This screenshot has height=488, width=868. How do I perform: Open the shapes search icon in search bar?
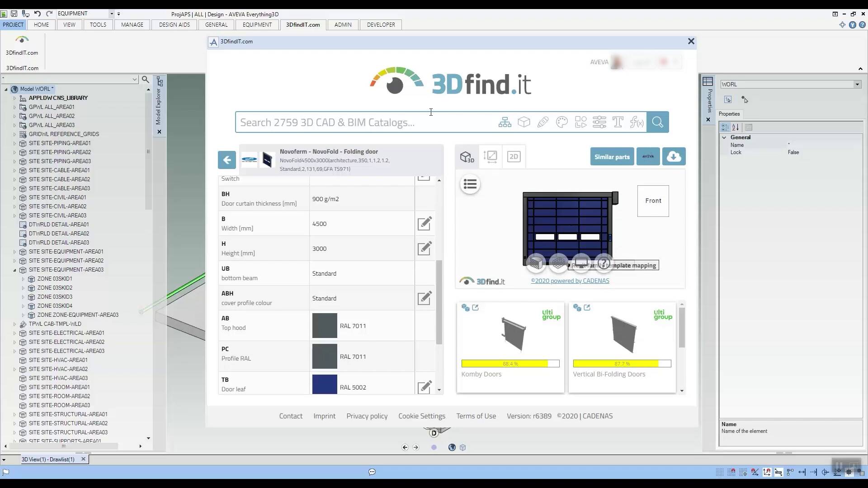click(x=580, y=122)
